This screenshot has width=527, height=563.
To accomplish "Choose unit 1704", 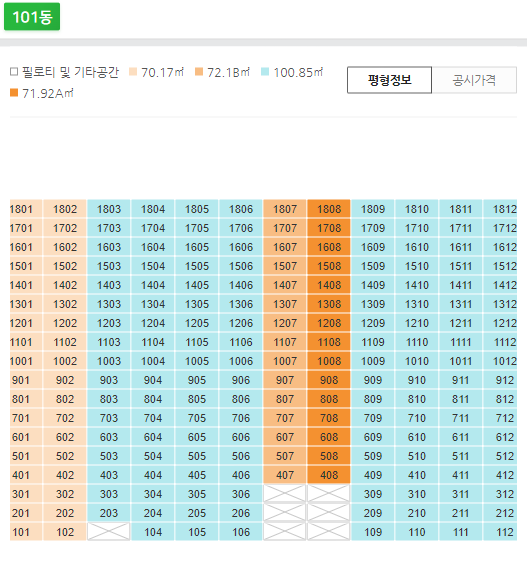I will (153, 228).
